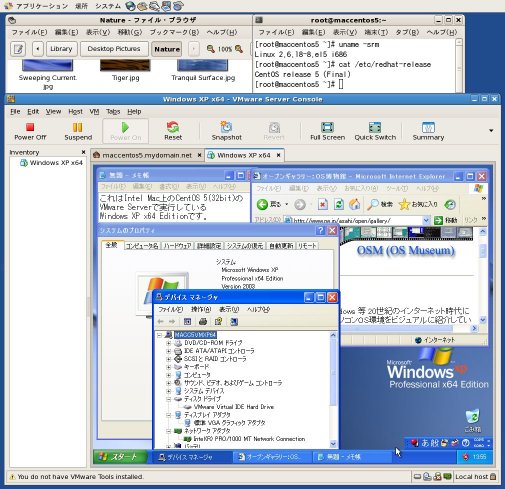Click IE back arrow button
Viewport: 505px width, 489px height.
[x=262, y=204]
